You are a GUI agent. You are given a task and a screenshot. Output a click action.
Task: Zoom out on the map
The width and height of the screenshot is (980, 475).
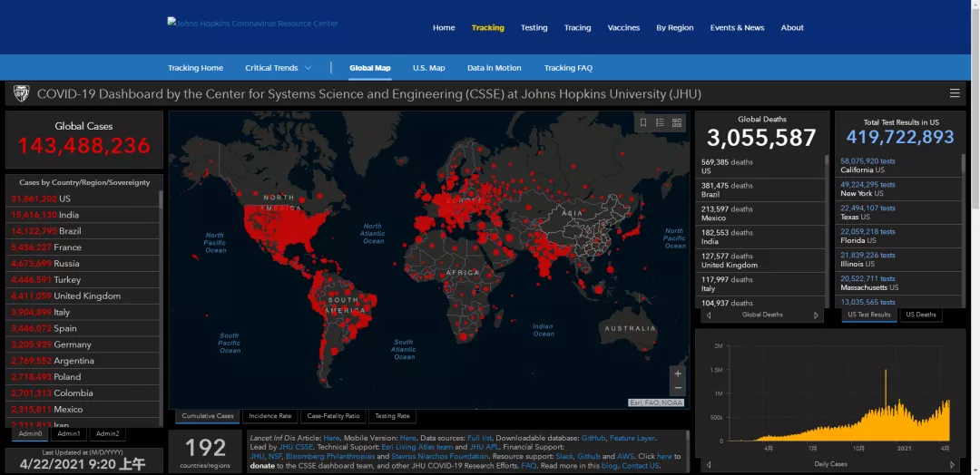[x=678, y=388]
